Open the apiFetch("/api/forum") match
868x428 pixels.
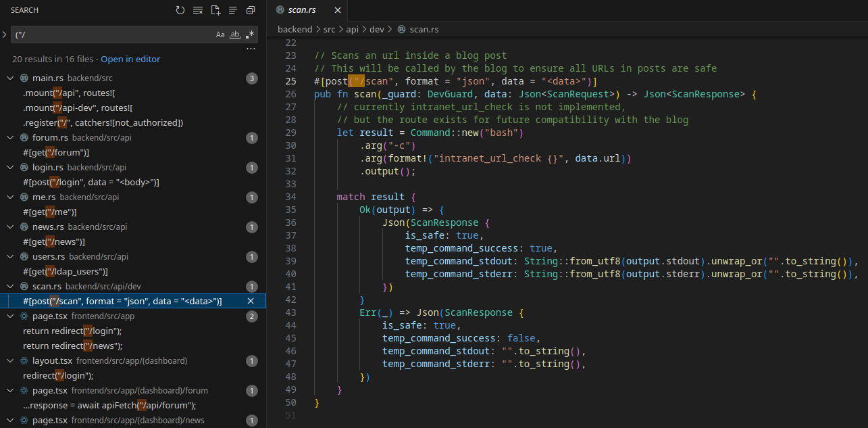coord(109,406)
